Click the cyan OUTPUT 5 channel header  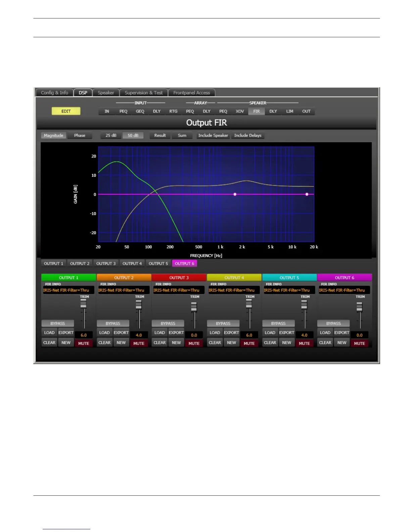(x=289, y=278)
